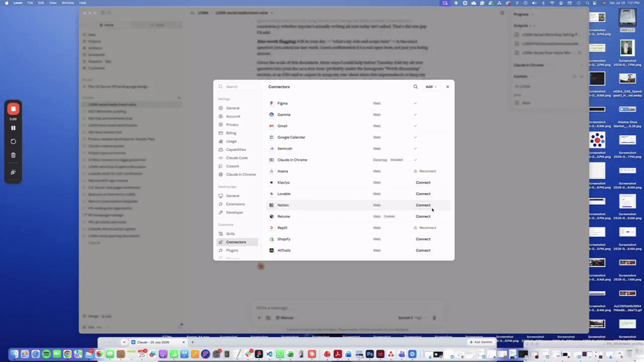Open new tab in the browser window
Viewport: 644px width, 362px height.
(x=192, y=342)
